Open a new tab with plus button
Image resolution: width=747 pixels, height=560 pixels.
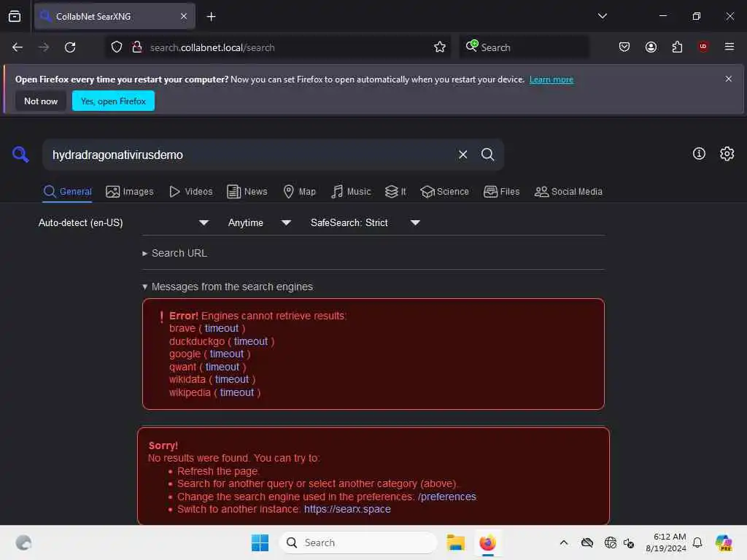tap(211, 17)
